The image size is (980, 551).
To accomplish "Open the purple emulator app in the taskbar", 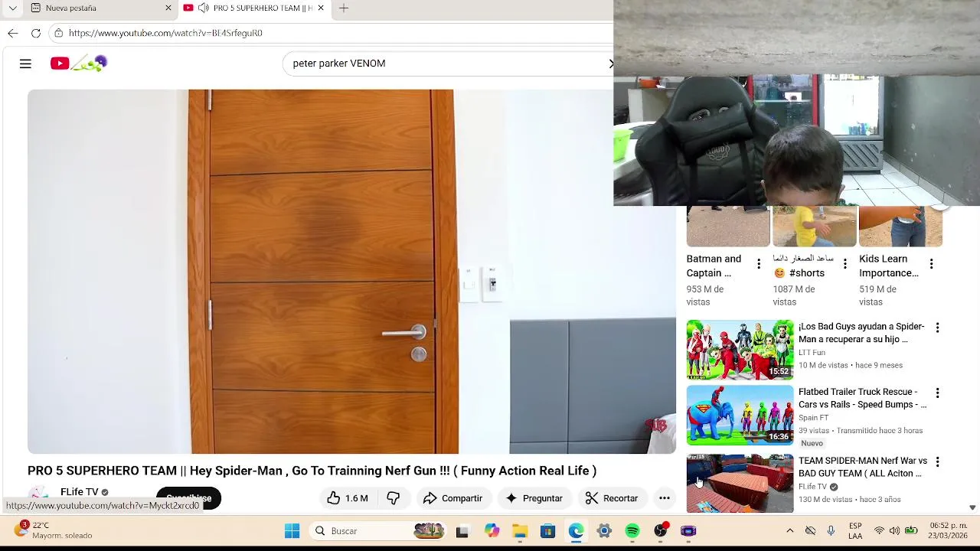I will 688,531.
